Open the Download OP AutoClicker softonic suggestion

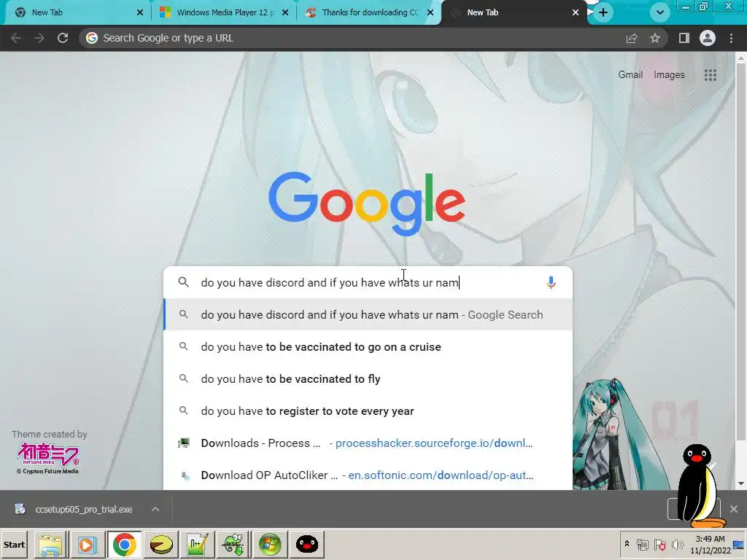(368, 475)
